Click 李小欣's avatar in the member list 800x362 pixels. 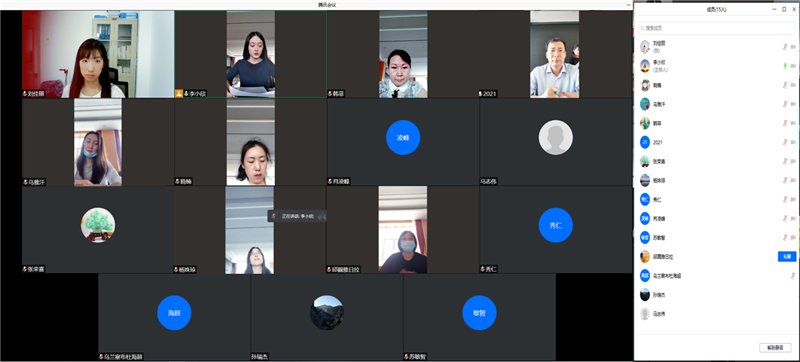tap(645, 66)
